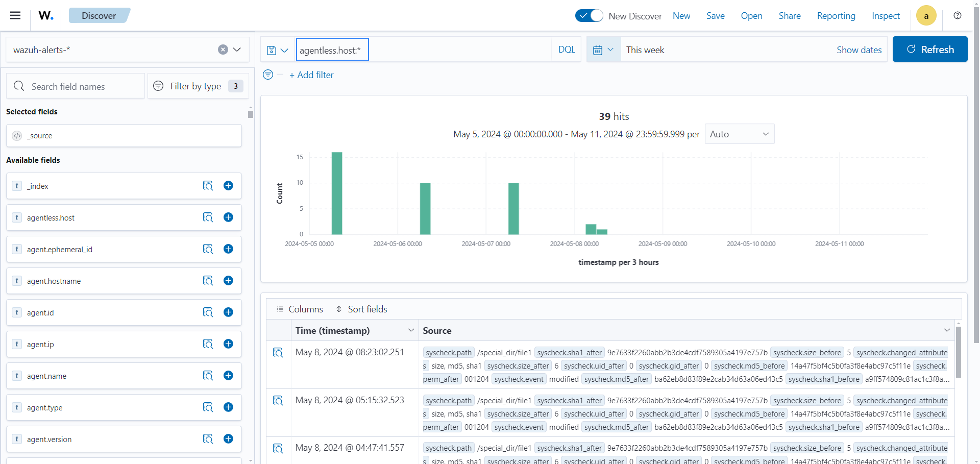Image resolution: width=980 pixels, height=464 pixels.
Task: Click the visualize magnifier icon for agent.id
Action: pos(208,312)
